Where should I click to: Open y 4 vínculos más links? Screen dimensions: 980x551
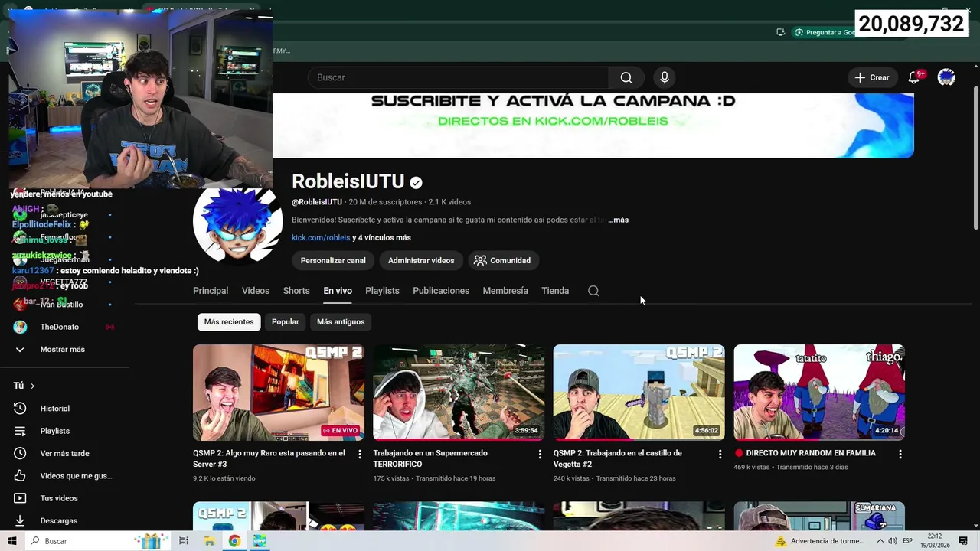click(381, 238)
